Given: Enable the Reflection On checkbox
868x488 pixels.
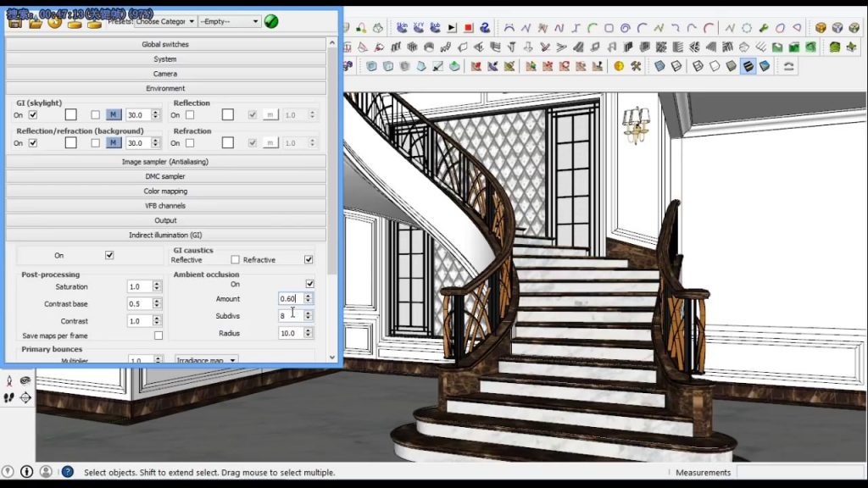Looking at the screenshot, I should 190,115.
